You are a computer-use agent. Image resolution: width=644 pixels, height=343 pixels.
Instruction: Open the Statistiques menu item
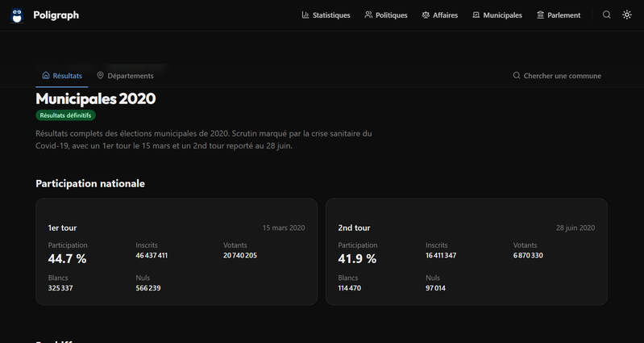click(x=326, y=15)
